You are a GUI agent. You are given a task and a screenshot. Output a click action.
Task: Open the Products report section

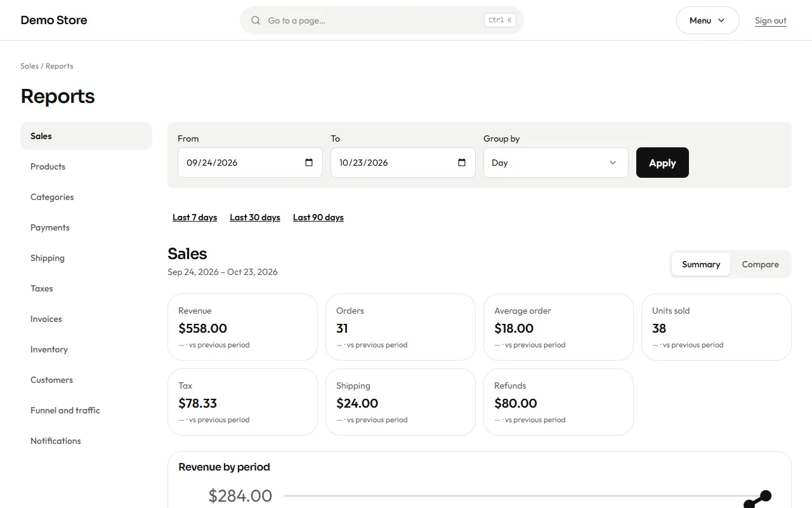tap(86, 166)
